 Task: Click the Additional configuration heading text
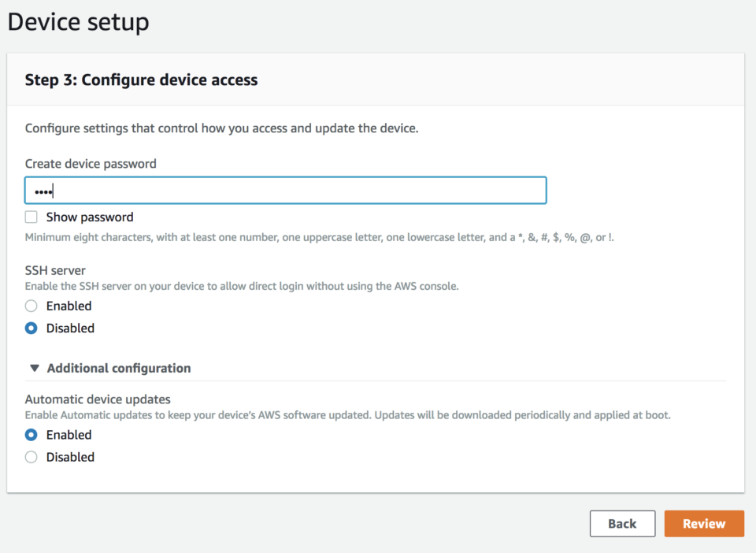[119, 369]
